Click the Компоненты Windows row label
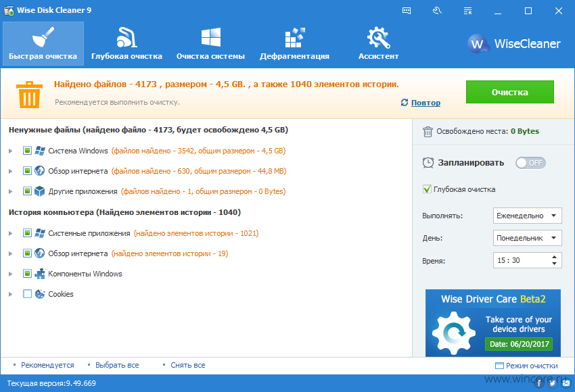 coord(85,274)
